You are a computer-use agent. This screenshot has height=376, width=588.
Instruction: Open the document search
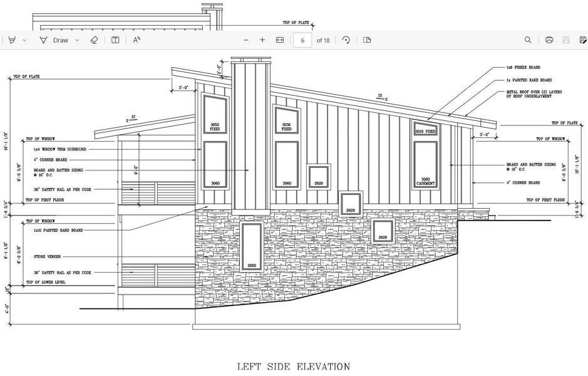pos(527,39)
